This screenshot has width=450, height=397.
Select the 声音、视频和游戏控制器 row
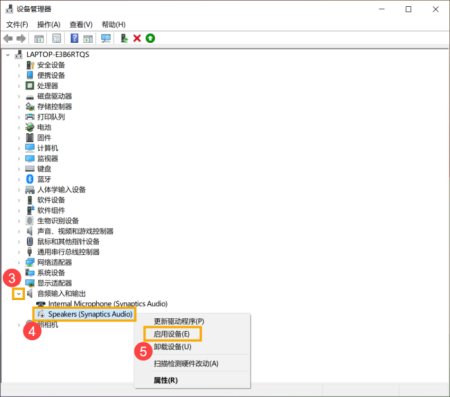pos(75,231)
